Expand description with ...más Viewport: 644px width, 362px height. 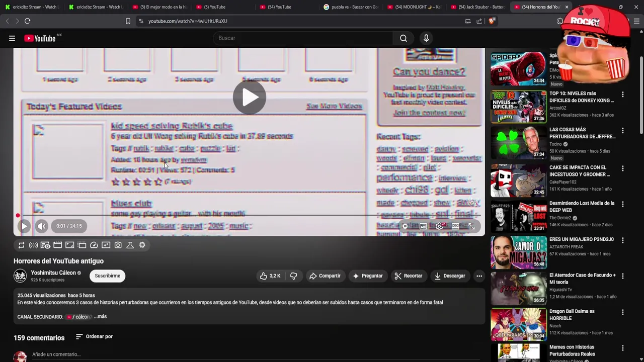(100, 317)
